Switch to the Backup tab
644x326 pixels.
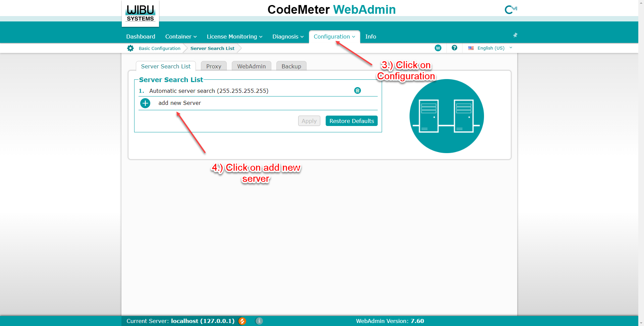[x=291, y=66]
